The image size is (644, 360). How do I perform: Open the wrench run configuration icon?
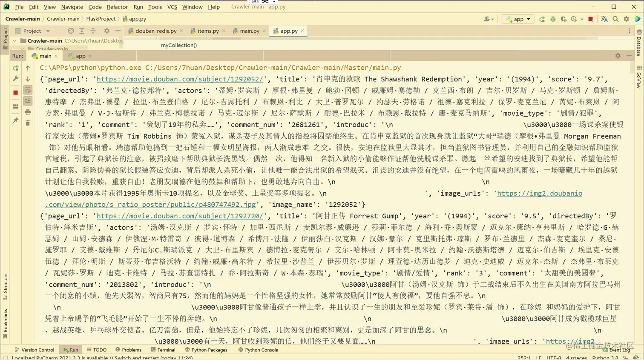(16, 79)
